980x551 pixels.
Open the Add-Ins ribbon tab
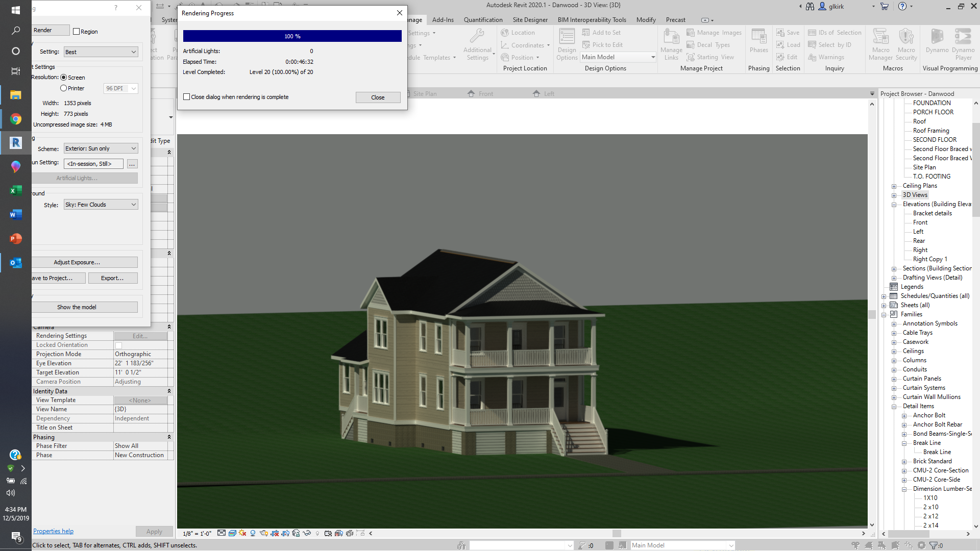443,20
